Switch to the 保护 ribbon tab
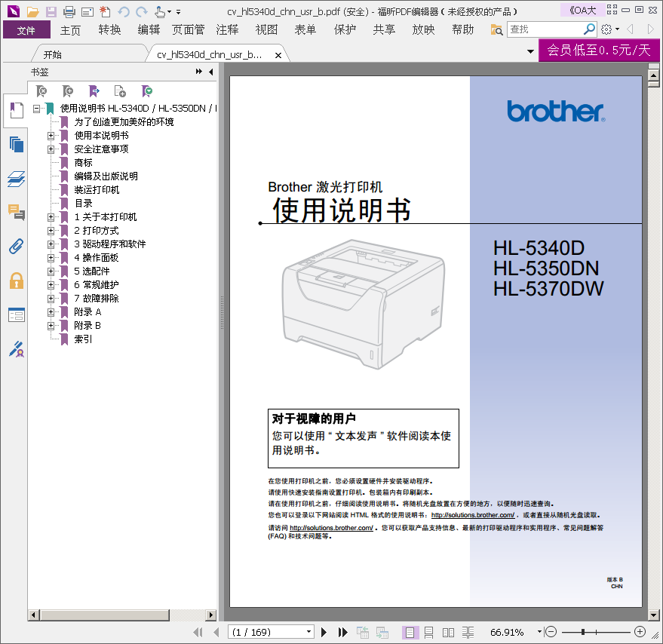Screen dimensions: 663x644 (x=345, y=30)
